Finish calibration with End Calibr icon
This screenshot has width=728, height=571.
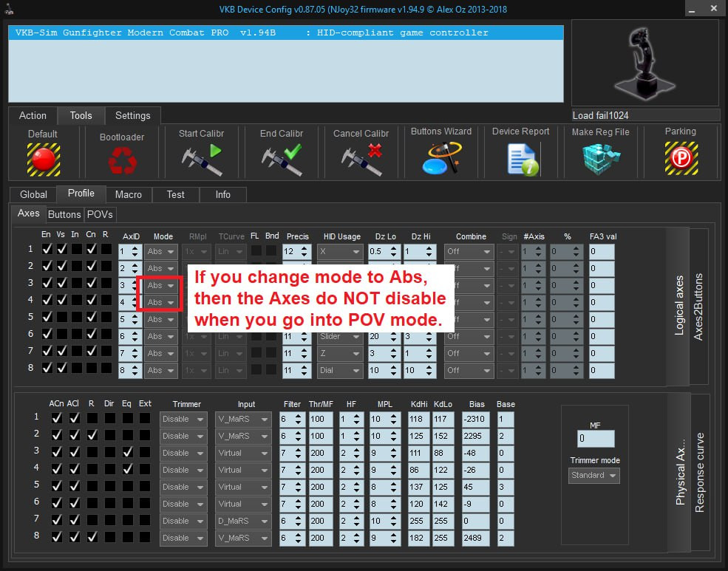282,160
